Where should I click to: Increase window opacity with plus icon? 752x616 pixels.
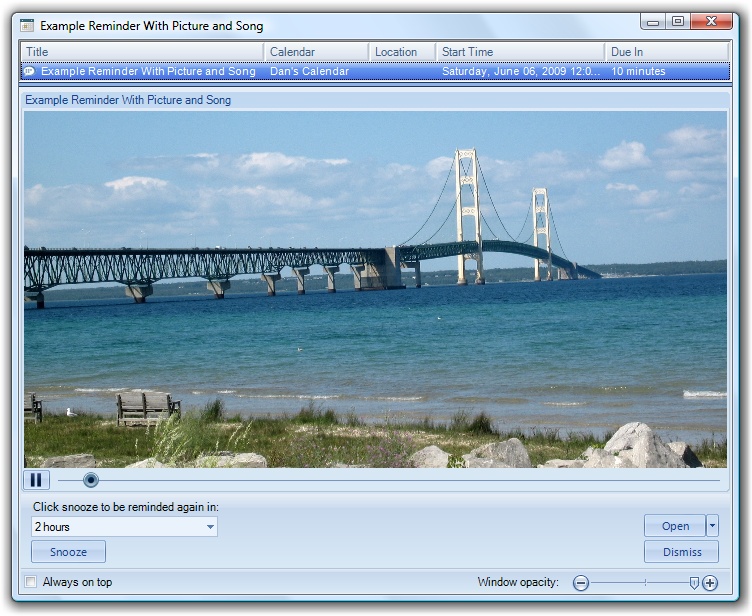click(710, 583)
